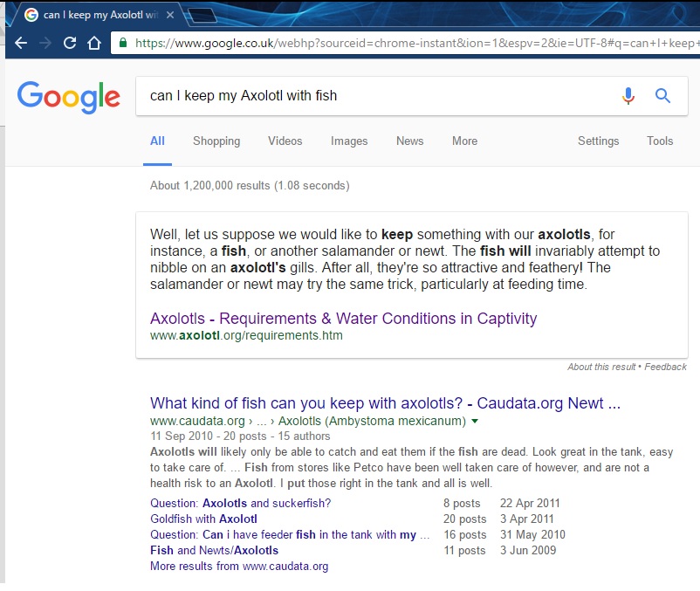700x591 pixels.
Task: Open the Settings menu
Action: pyautogui.click(x=598, y=141)
